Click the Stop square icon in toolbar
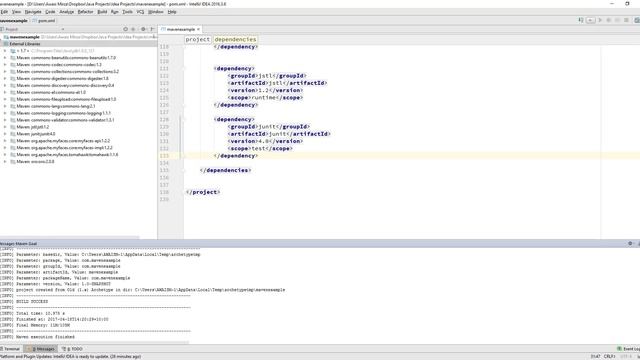The width and height of the screenshot is (640, 360). (627, 20)
